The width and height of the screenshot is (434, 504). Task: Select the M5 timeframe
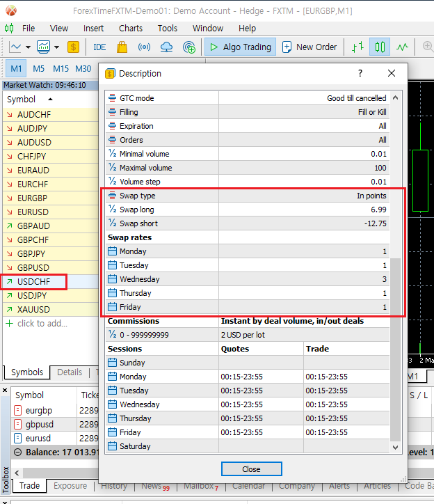(x=38, y=69)
